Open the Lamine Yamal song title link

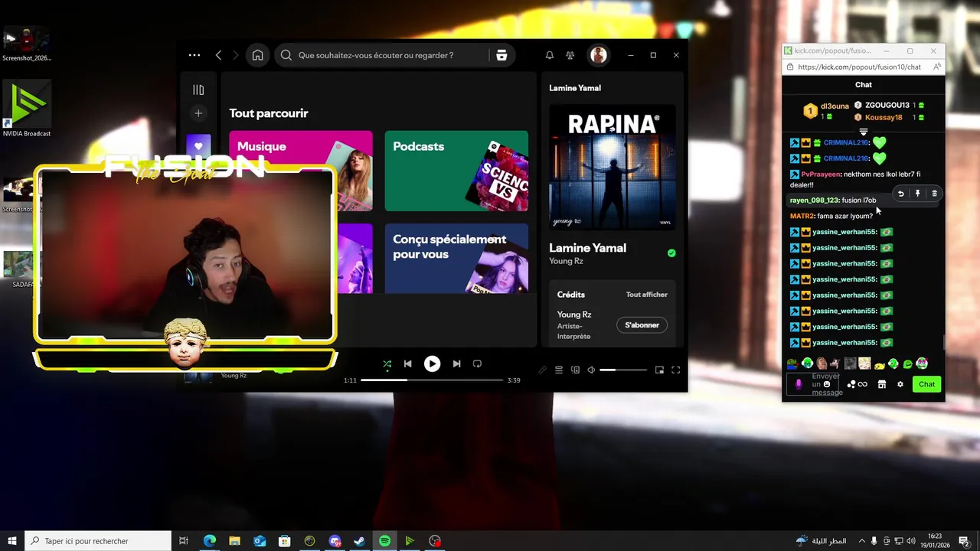click(587, 248)
